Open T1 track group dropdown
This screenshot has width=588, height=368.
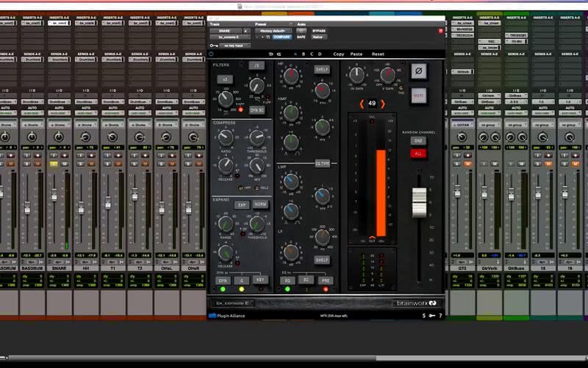click(x=113, y=124)
